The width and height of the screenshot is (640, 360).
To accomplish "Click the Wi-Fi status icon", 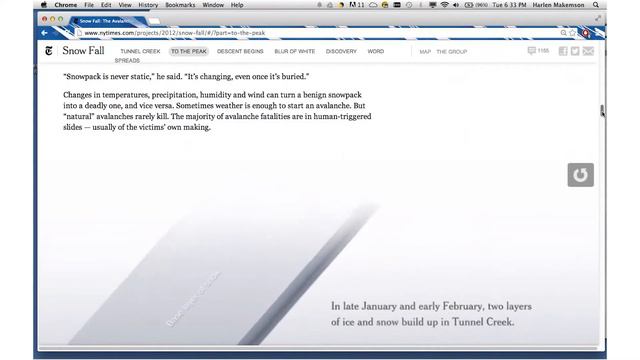I will [444, 5].
